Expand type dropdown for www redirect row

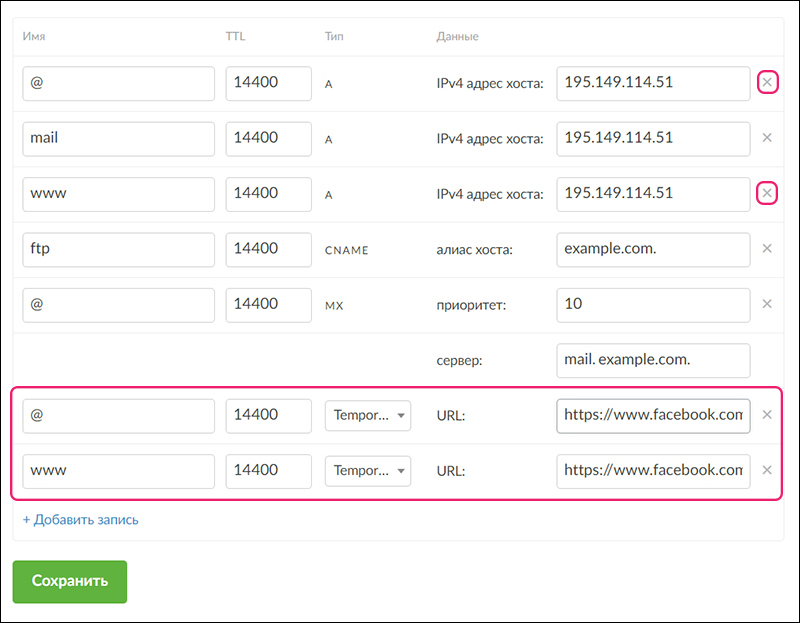pos(367,470)
